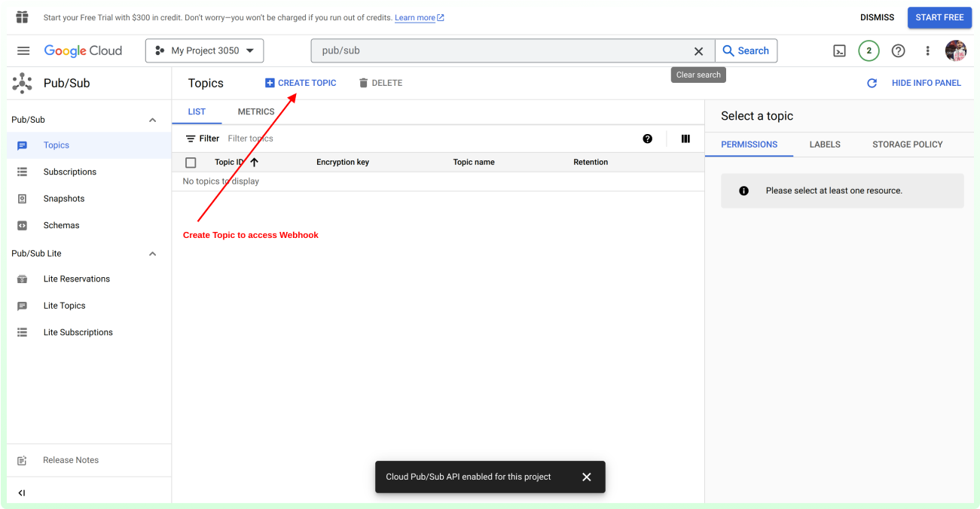Dismiss the Pub/Sub API enabled notification
Viewport: 980px width, 509px height.
(x=587, y=477)
